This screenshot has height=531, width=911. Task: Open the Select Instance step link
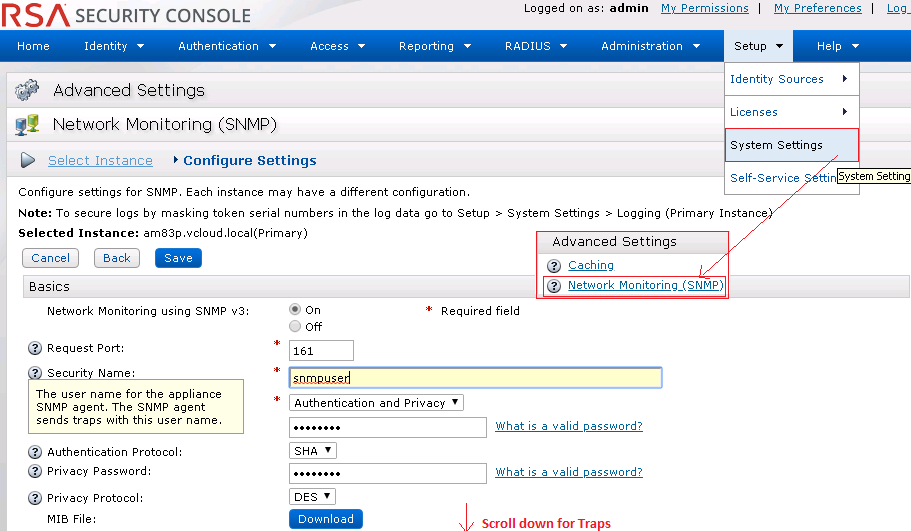coord(100,161)
